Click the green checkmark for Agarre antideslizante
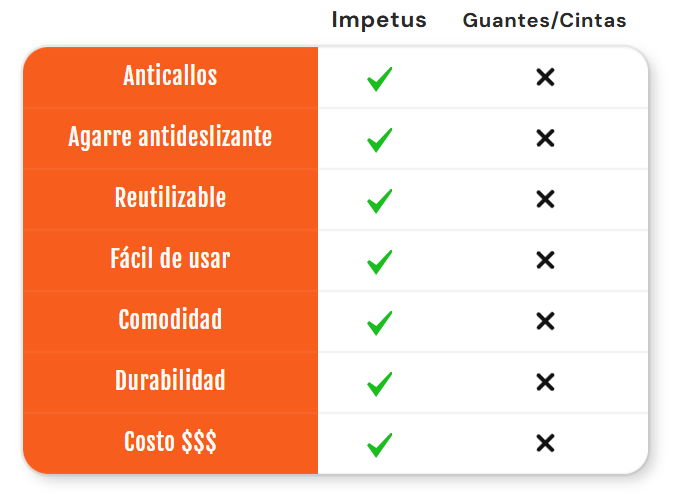This screenshot has width=678, height=495. 379,140
